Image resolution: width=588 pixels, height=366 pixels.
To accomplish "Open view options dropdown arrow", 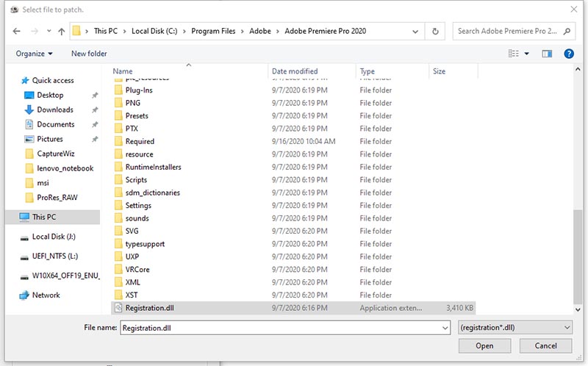I will (526, 54).
